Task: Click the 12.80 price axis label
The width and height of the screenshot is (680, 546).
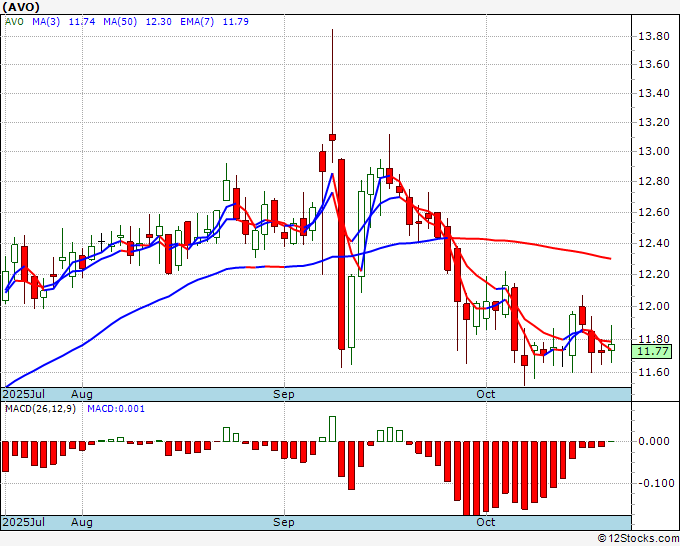Action: click(654, 181)
